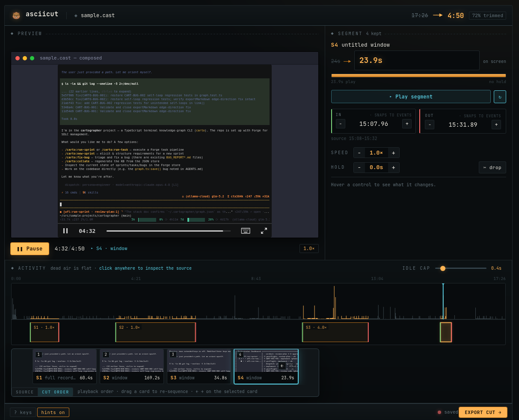
Task: Click the highlighted S4 segment block on the timeline
Action: click(x=446, y=332)
